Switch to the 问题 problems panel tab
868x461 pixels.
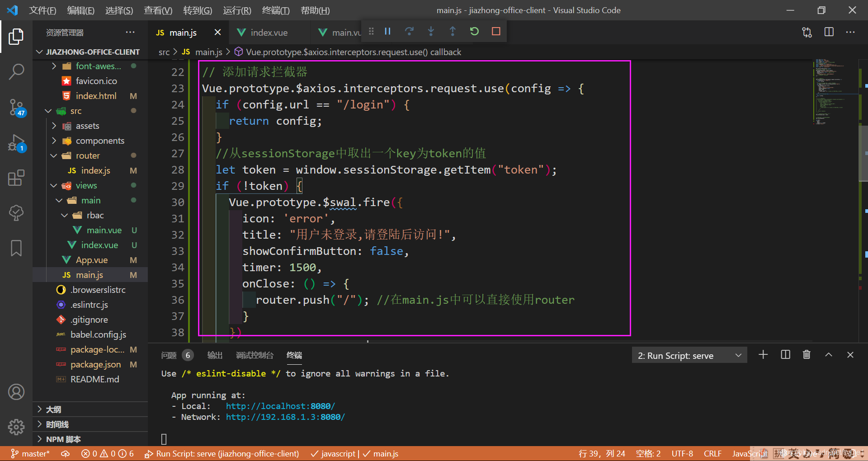(x=177, y=355)
